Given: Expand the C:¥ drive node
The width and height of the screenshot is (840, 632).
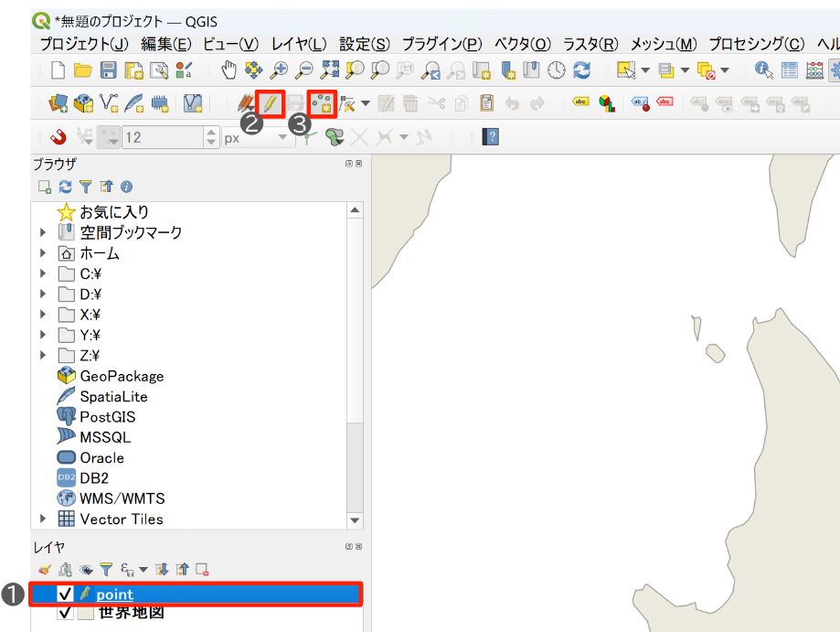Looking at the screenshot, I should [43, 273].
